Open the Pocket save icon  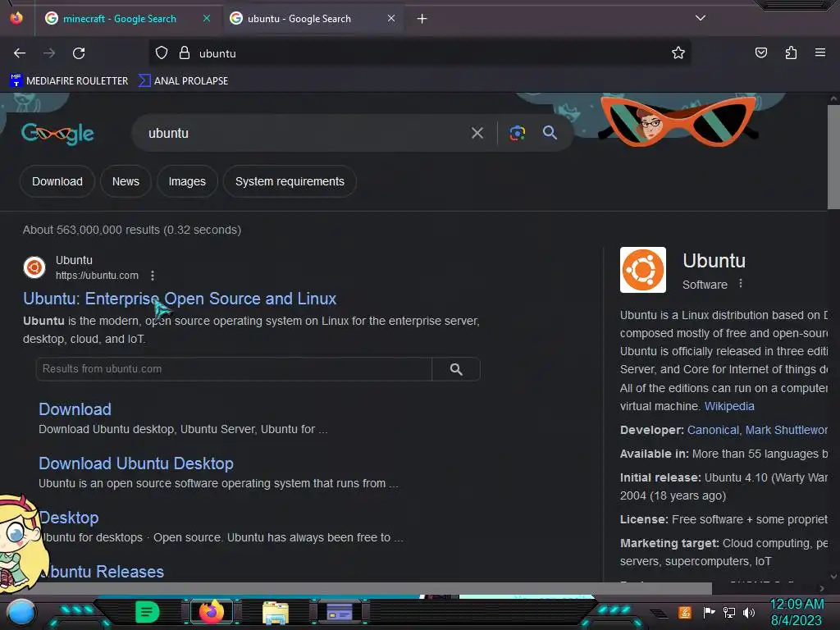tap(761, 52)
